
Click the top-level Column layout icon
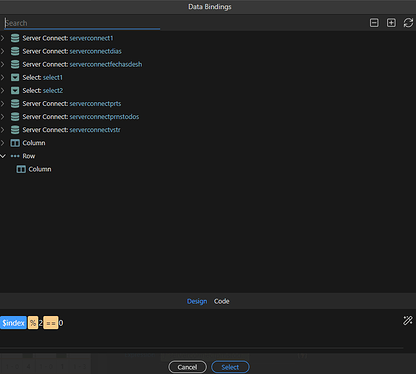click(x=15, y=143)
